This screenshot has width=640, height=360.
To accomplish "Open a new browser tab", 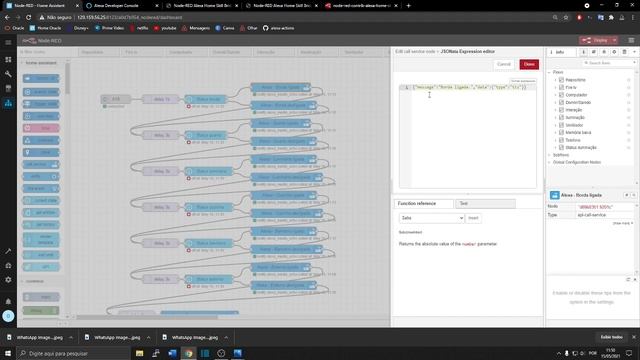I will [x=408, y=6].
